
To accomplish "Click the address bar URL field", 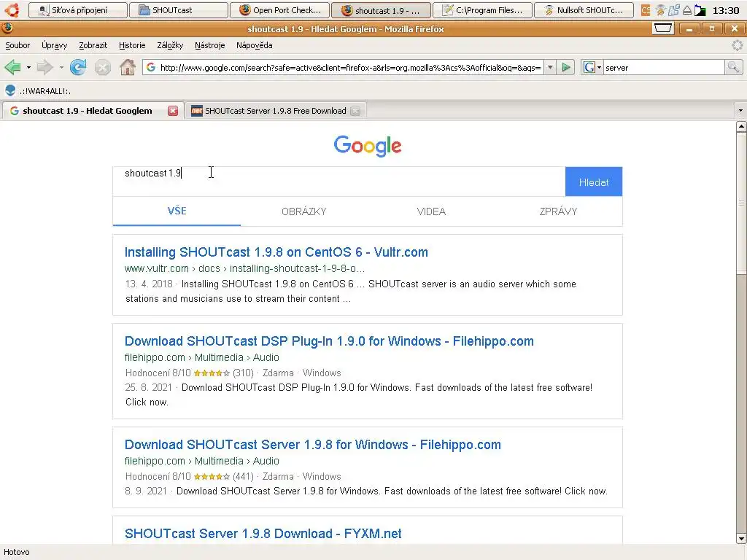I will click(350, 68).
